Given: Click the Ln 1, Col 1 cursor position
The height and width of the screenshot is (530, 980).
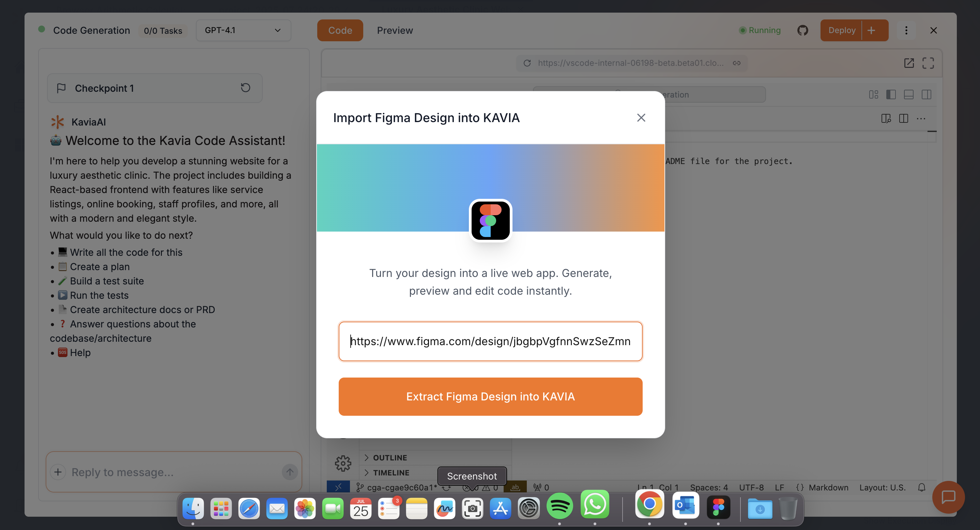Looking at the screenshot, I should click(x=658, y=487).
